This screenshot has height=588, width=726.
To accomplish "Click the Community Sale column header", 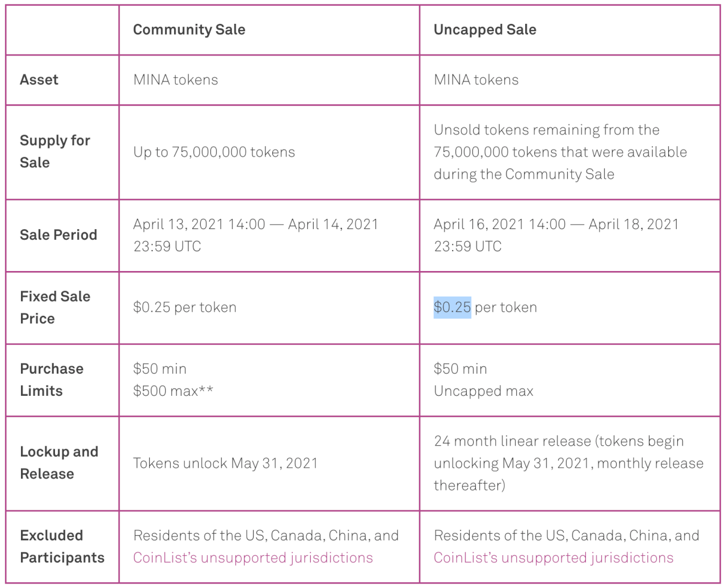I will pos(189,29).
